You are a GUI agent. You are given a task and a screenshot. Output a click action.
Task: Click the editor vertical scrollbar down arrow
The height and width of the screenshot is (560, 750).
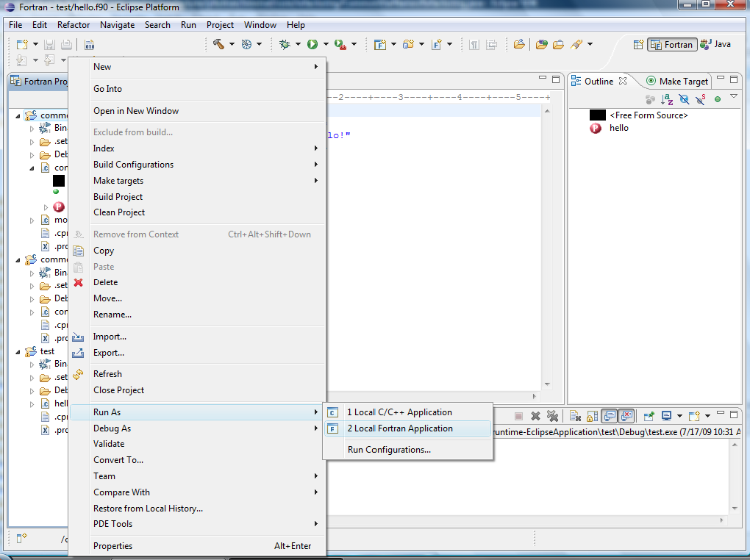point(547,384)
